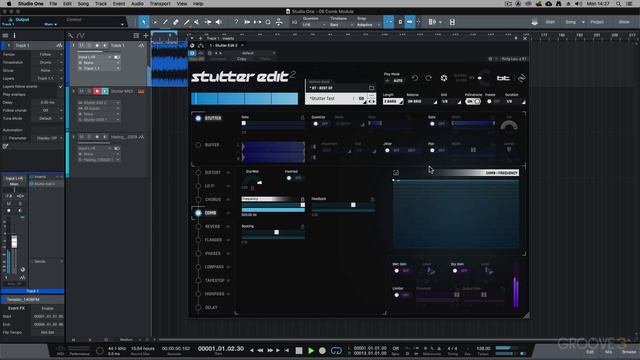Enable the Distort module

[x=198, y=173]
